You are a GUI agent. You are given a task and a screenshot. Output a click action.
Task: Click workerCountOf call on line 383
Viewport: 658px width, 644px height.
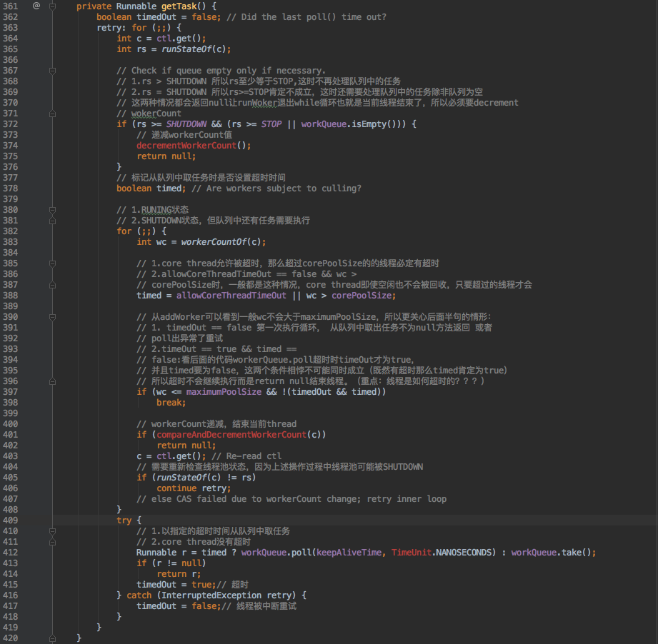click(214, 242)
